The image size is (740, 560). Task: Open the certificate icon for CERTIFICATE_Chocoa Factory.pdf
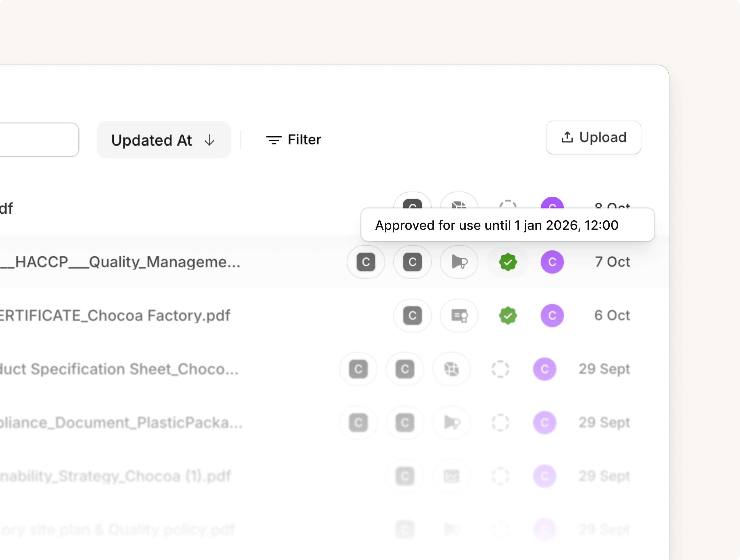(459, 315)
